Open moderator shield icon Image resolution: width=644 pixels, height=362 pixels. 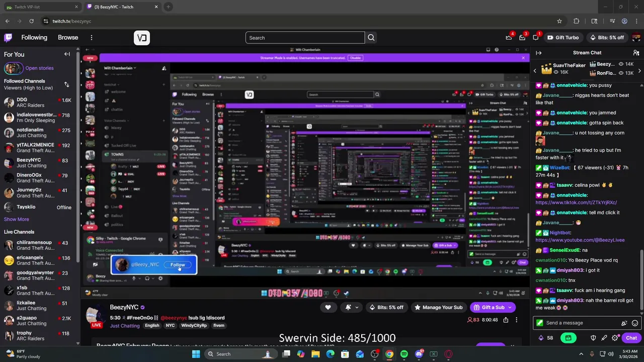tap(593, 338)
